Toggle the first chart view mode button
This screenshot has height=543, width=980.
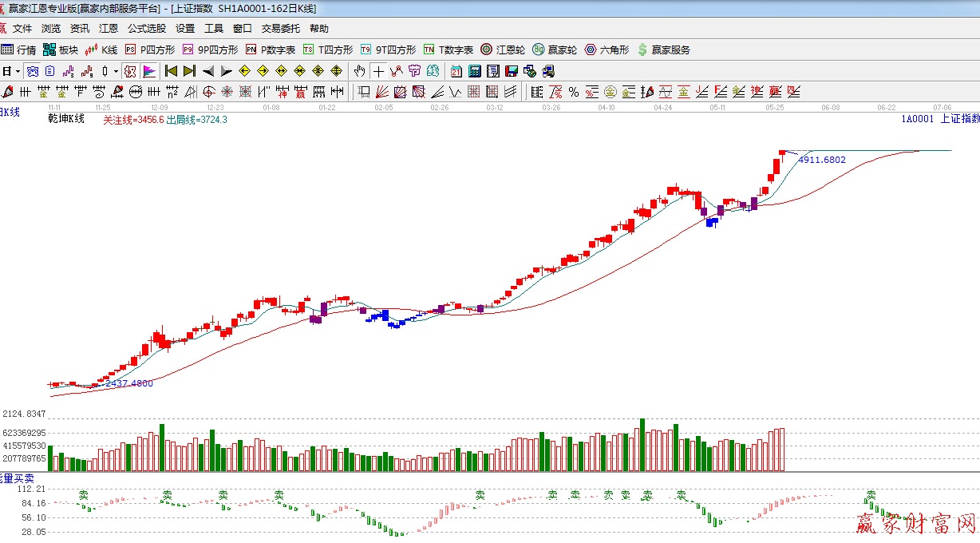32,71
